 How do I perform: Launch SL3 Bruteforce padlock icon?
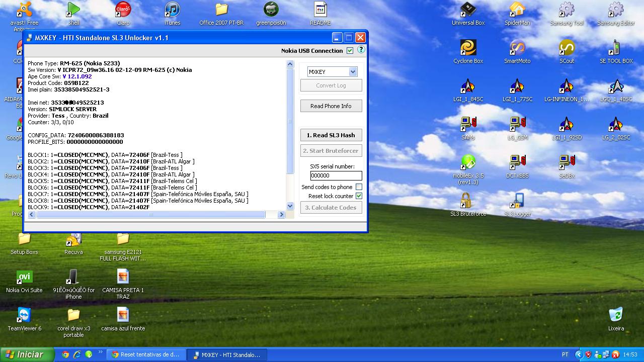[468, 205]
